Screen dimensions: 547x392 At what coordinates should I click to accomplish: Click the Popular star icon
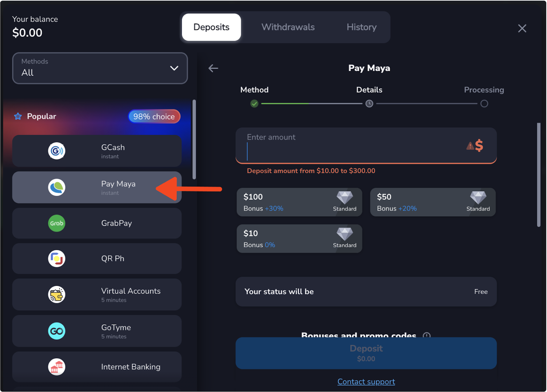point(18,116)
